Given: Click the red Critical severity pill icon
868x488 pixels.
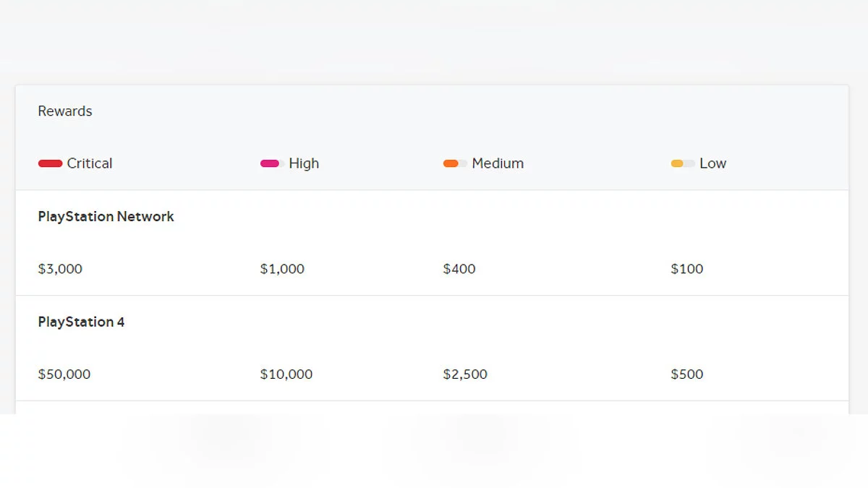Looking at the screenshot, I should pos(50,163).
